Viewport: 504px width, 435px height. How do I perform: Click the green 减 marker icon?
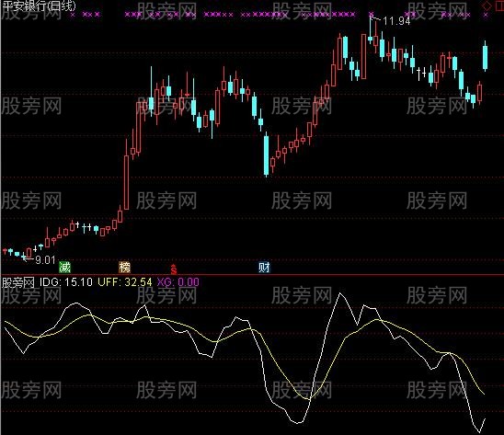64,268
